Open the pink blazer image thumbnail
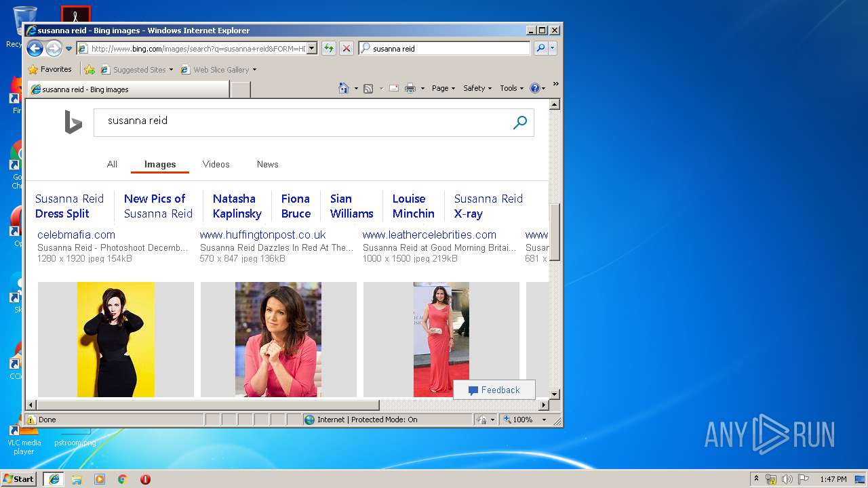This screenshot has width=868, height=488. [279, 340]
